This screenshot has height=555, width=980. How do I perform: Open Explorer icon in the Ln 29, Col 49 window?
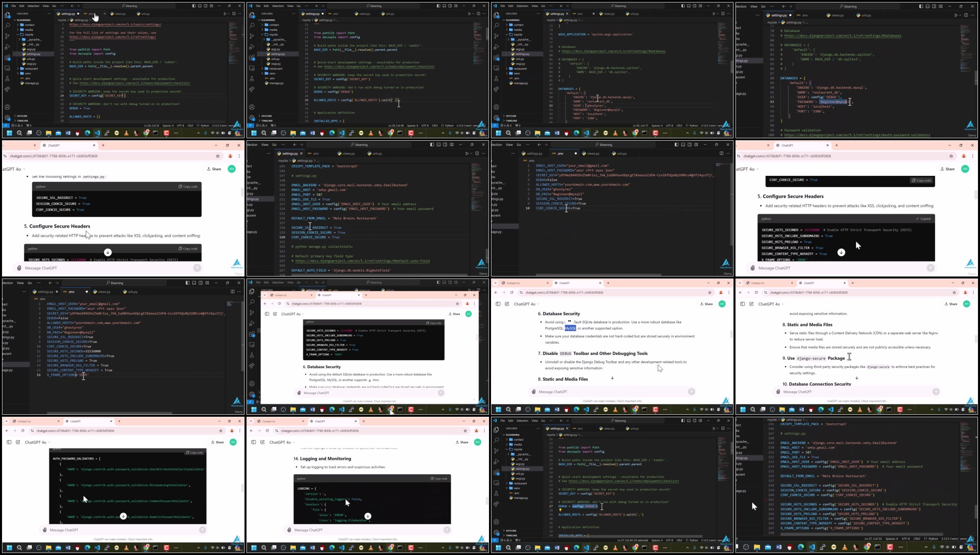[252, 15]
